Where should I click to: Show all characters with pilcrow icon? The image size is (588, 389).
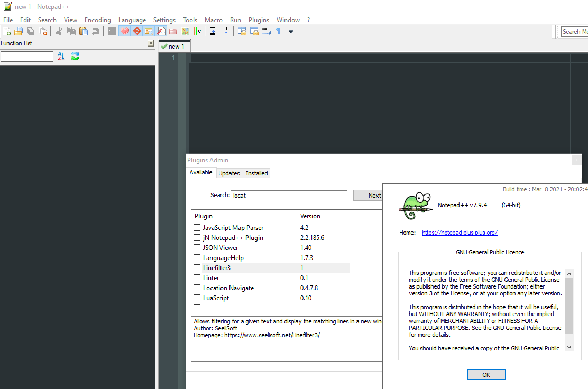coord(278,32)
